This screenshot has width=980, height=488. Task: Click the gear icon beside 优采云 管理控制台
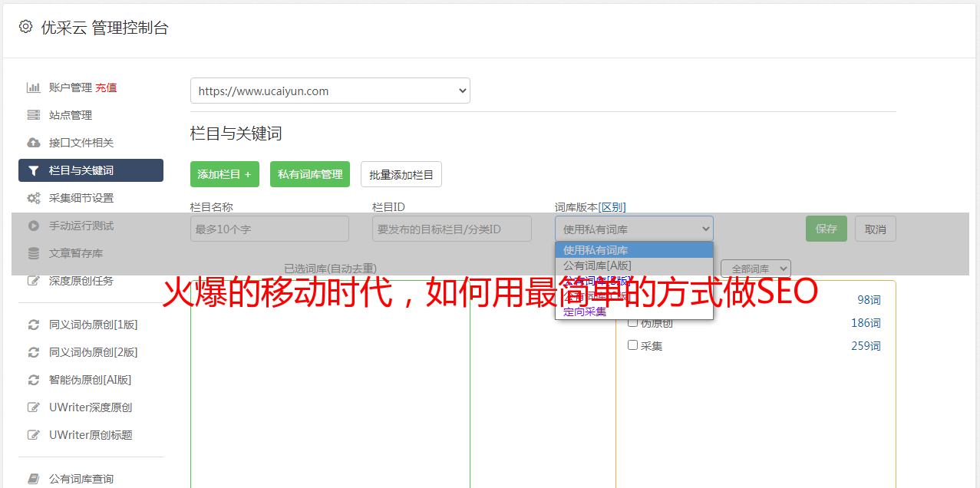click(x=25, y=27)
